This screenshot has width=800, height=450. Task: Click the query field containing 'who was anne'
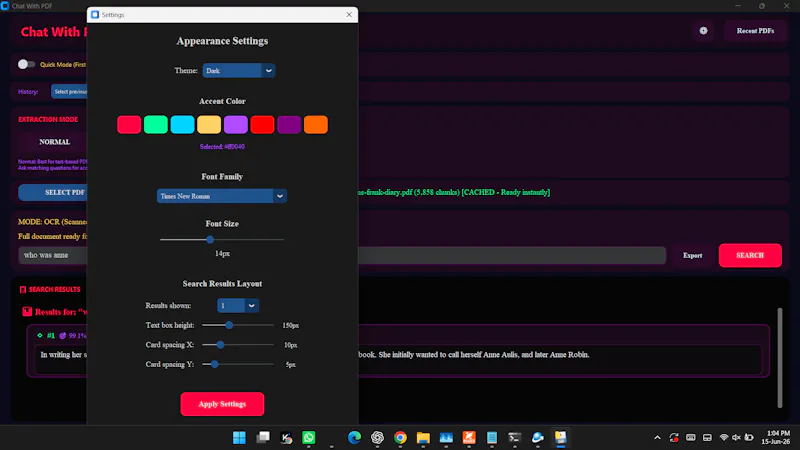pos(342,255)
